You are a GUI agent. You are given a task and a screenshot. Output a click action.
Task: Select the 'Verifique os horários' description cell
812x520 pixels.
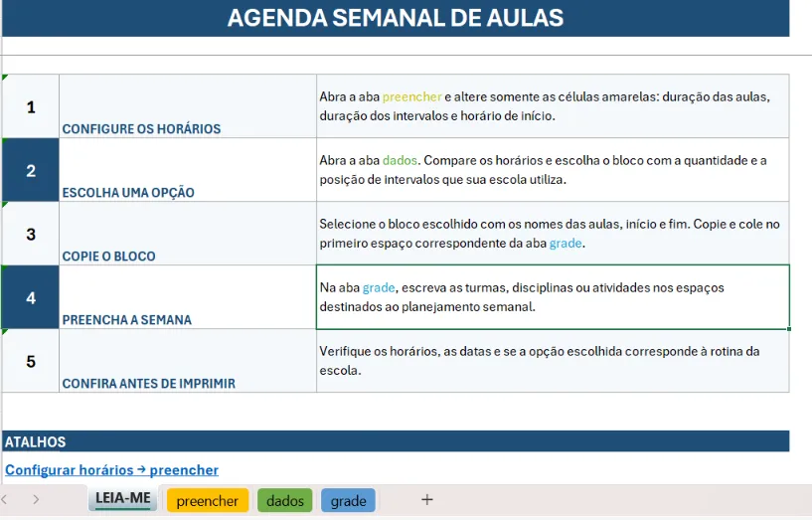point(553,361)
